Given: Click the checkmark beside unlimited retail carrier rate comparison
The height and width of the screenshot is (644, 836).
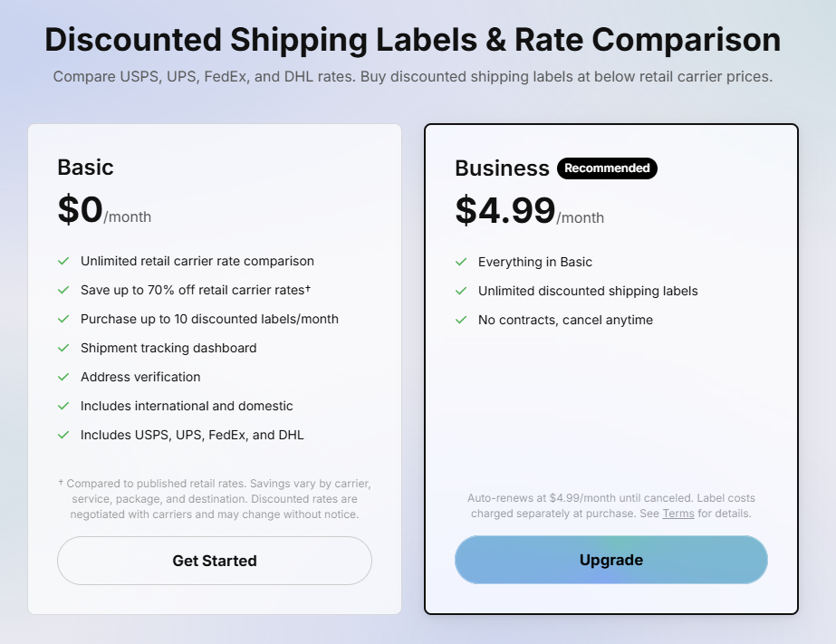Looking at the screenshot, I should pyautogui.click(x=63, y=261).
